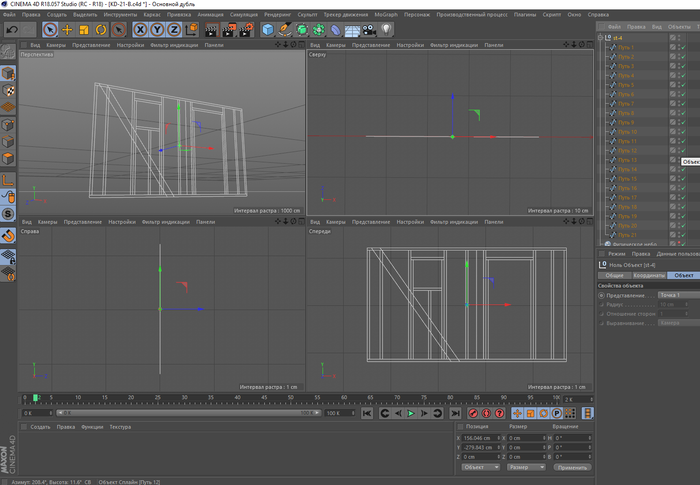Select the Rotate tool in top toolbar

pyautogui.click(x=101, y=30)
